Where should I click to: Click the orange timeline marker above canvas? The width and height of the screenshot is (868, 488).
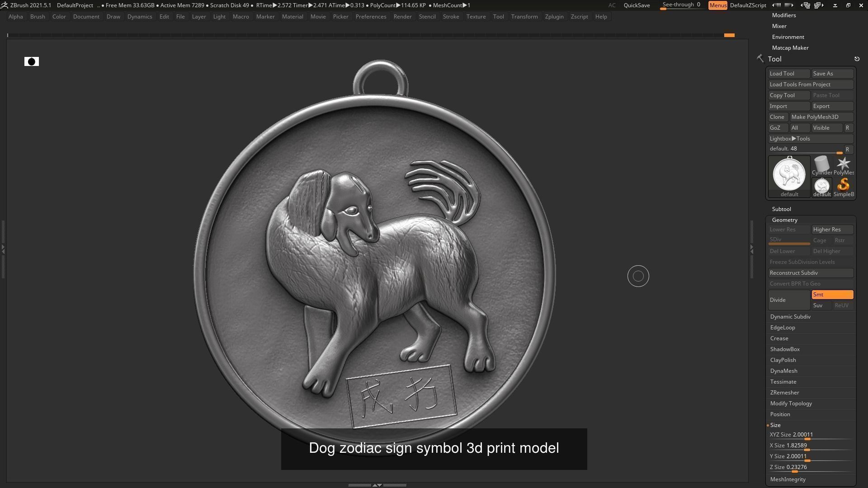click(729, 35)
